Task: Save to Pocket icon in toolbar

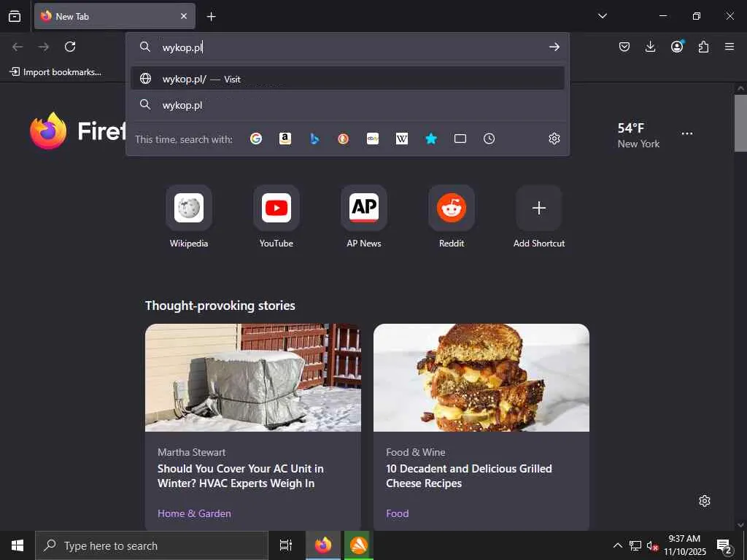Action: 624,47
